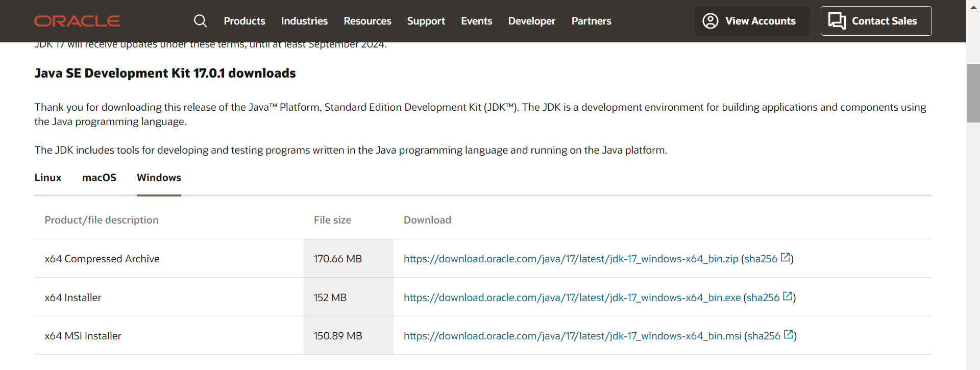Screen dimensions: 980x370
Task: Switch to the macOS tab
Action: pos(99,178)
